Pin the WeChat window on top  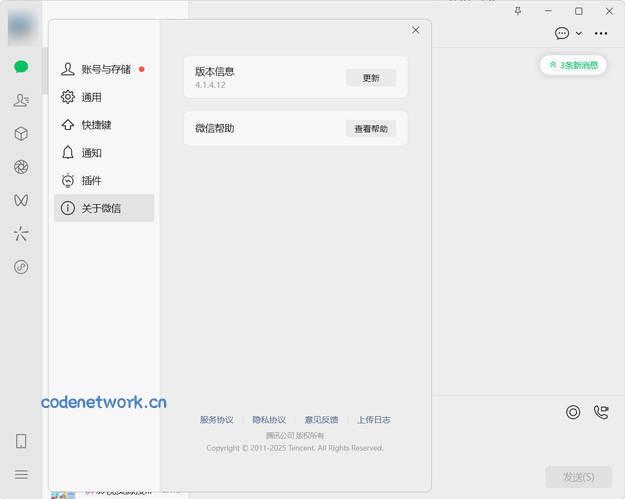coord(518,11)
